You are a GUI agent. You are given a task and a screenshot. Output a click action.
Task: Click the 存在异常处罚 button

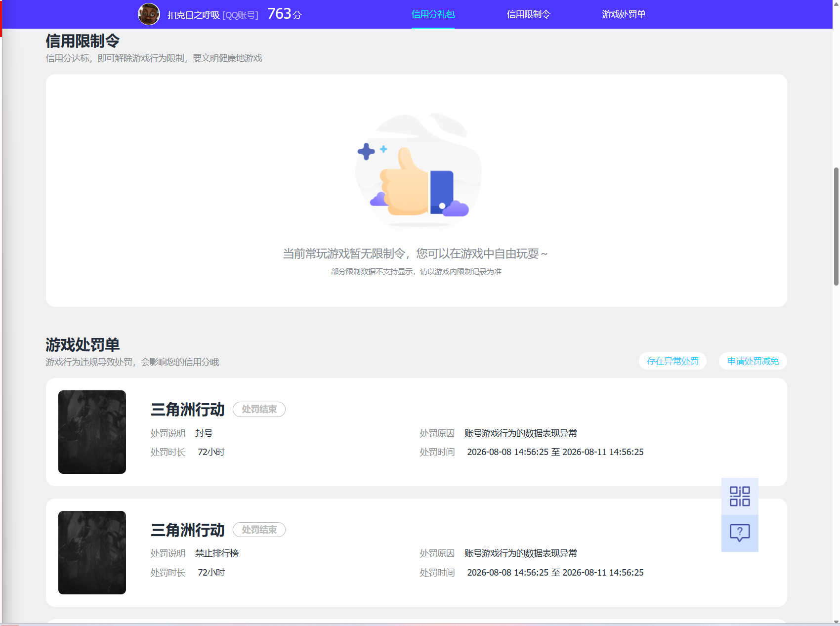coord(672,361)
